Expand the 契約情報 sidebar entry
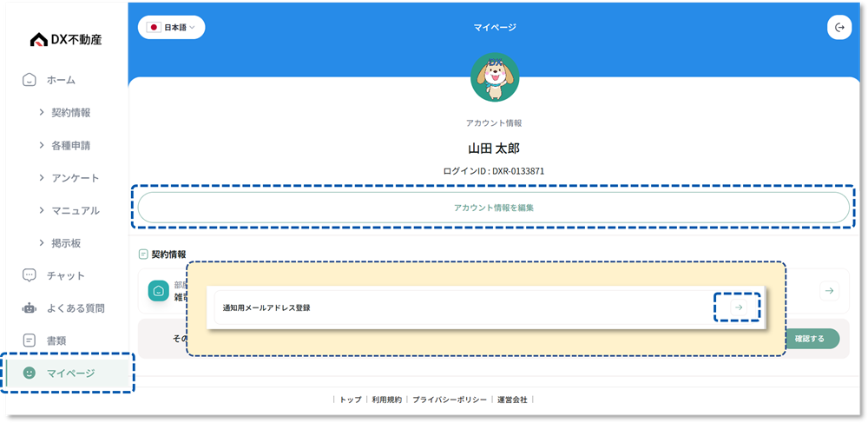Image resolution: width=868 pixels, height=423 pixels. pos(65,112)
